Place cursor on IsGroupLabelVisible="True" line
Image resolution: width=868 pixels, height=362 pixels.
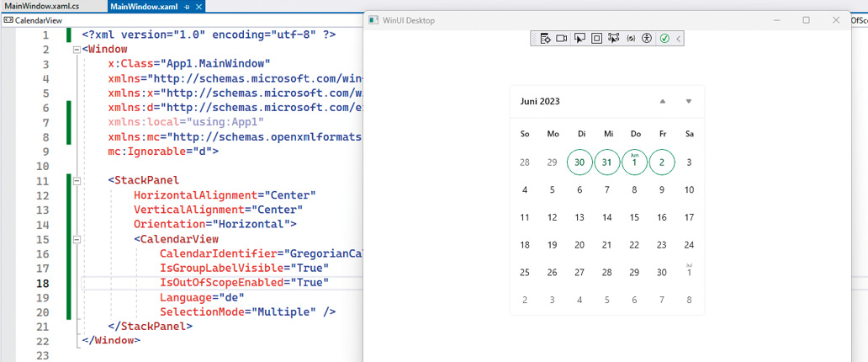click(244, 269)
